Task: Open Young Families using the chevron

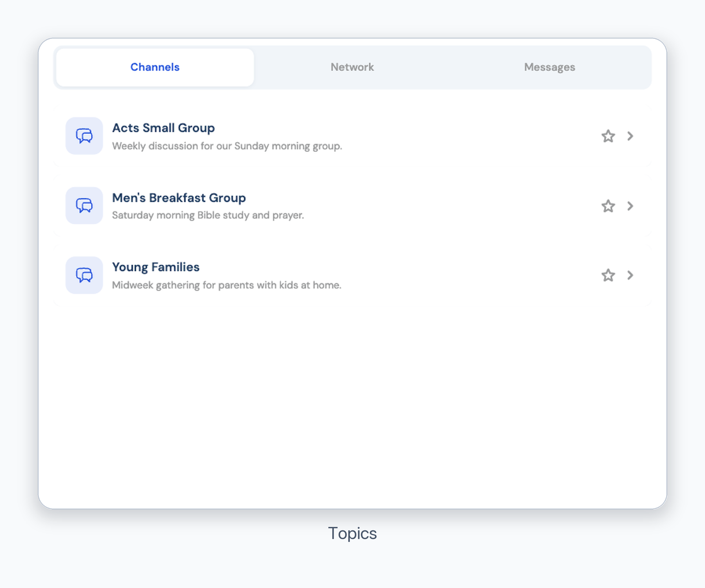Action: (630, 275)
